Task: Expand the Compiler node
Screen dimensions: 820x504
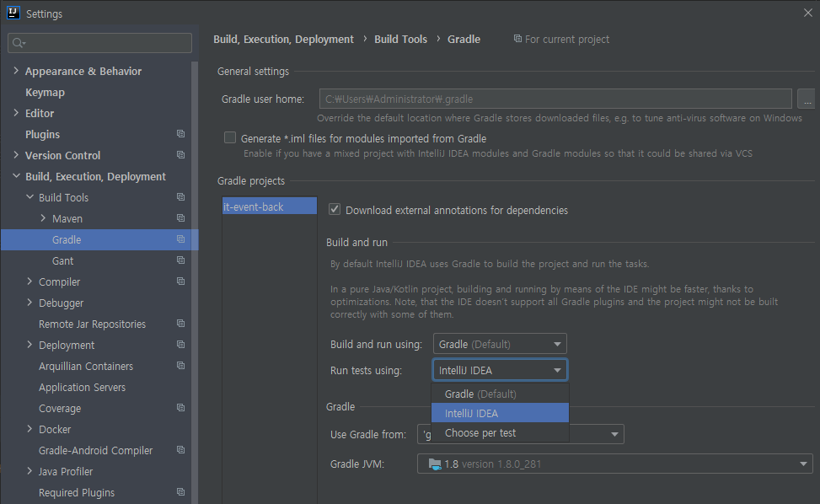Action: tap(29, 281)
